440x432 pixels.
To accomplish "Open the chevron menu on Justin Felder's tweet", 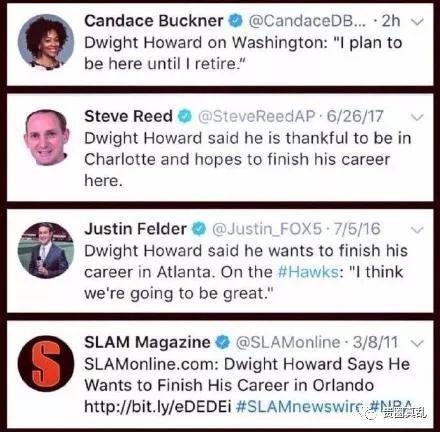I will [417, 230].
